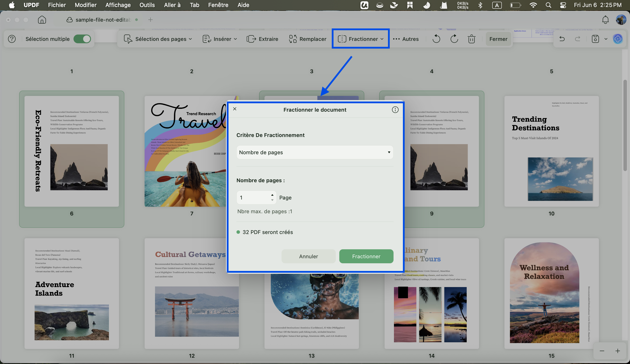This screenshot has width=630, height=364.
Task: Open the UPDF AI assistant icon
Action: 618,39
